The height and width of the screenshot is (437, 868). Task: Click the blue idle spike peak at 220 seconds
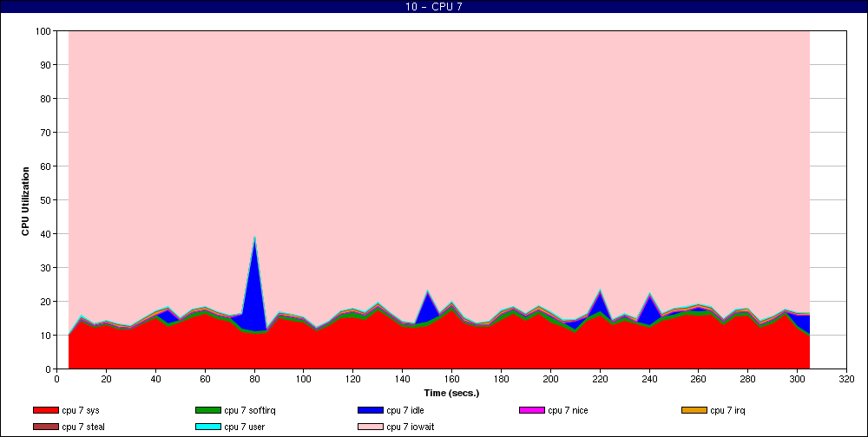(x=600, y=291)
